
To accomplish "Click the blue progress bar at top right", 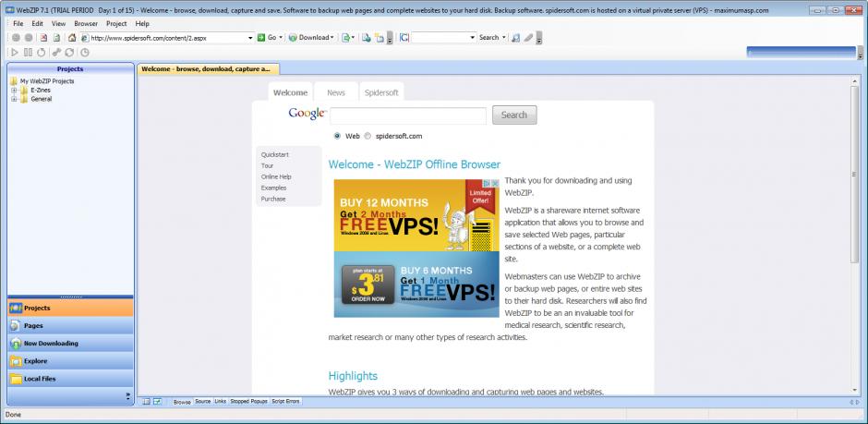I will pyautogui.click(x=801, y=52).
